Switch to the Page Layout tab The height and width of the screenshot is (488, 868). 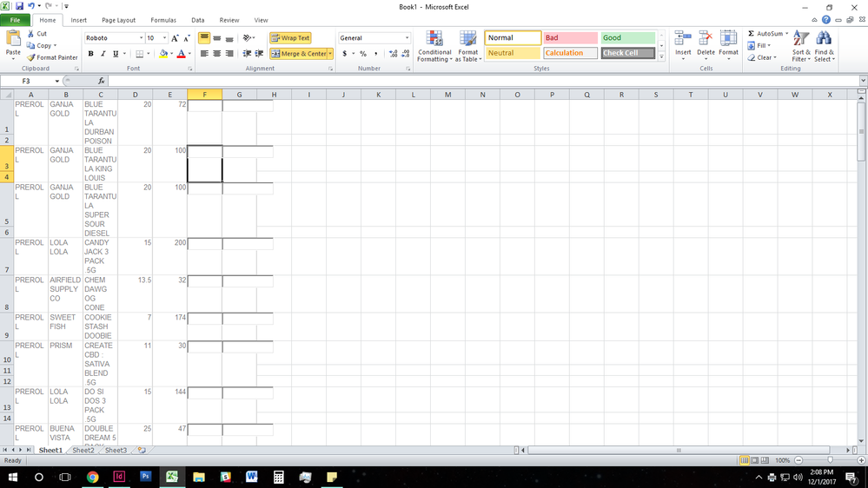[118, 20]
